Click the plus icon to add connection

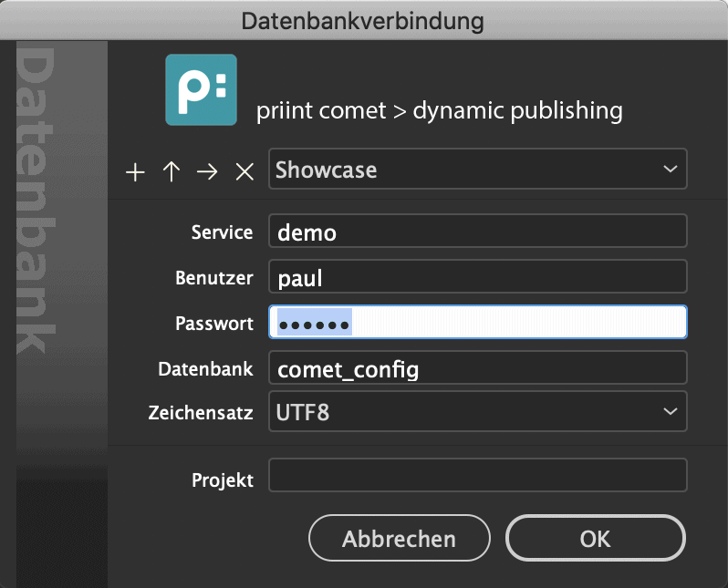coord(135,172)
